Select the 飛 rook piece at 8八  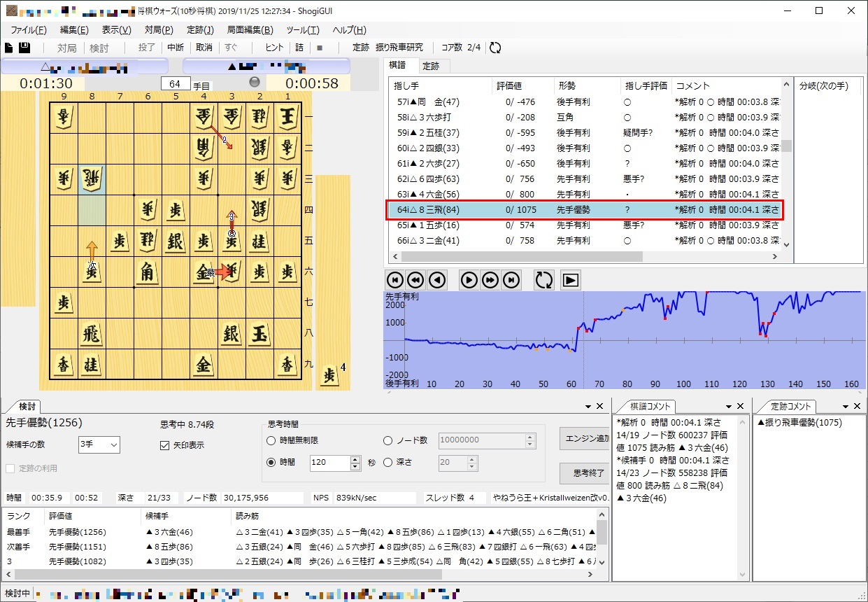[x=91, y=334]
